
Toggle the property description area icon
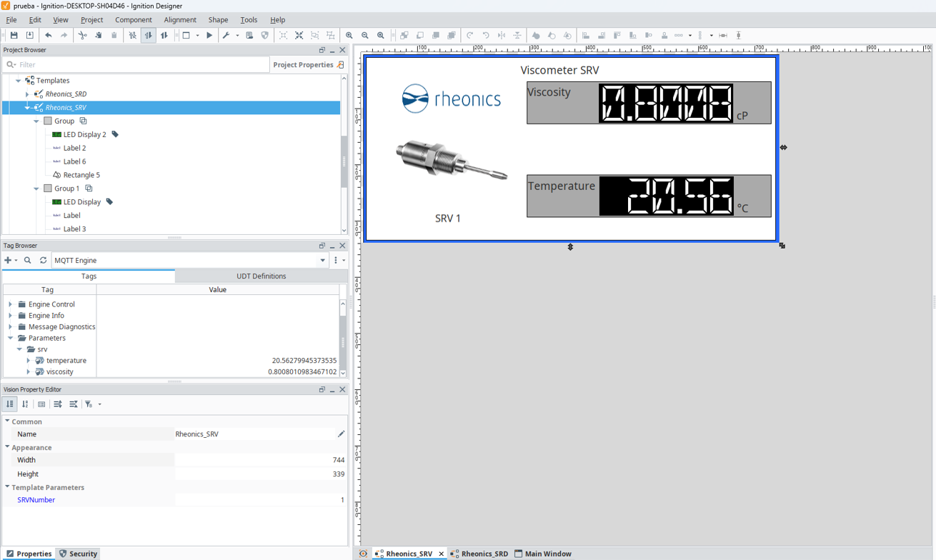click(x=41, y=404)
